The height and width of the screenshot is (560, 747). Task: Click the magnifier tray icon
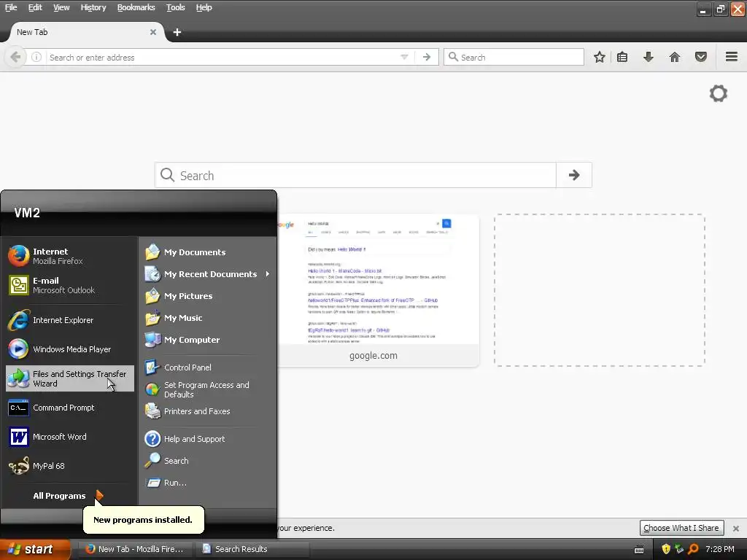click(693, 549)
